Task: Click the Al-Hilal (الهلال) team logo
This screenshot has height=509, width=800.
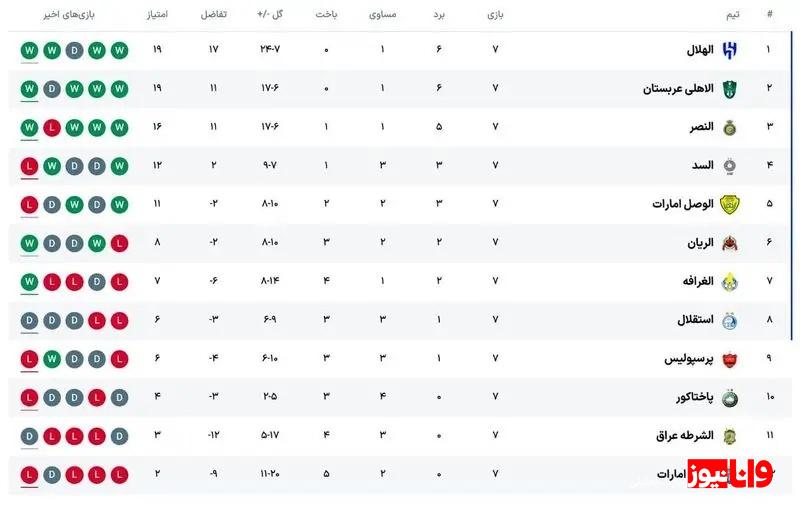Action: click(x=729, y=50)
